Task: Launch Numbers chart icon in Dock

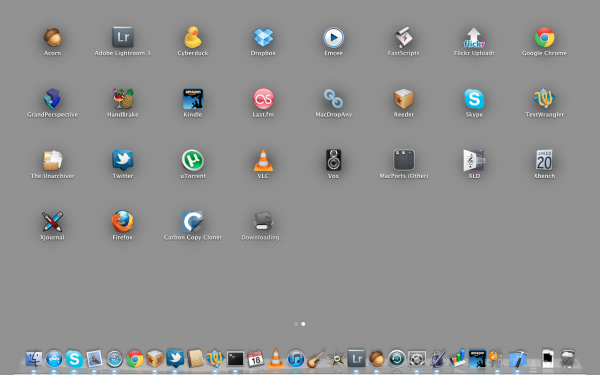Action: click(457, 359)
